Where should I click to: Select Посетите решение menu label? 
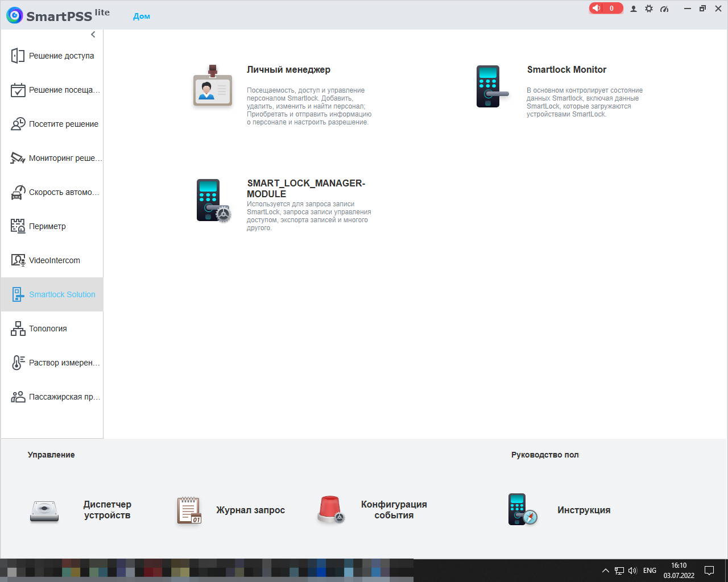pyautogui.click(x=64, y=124)
